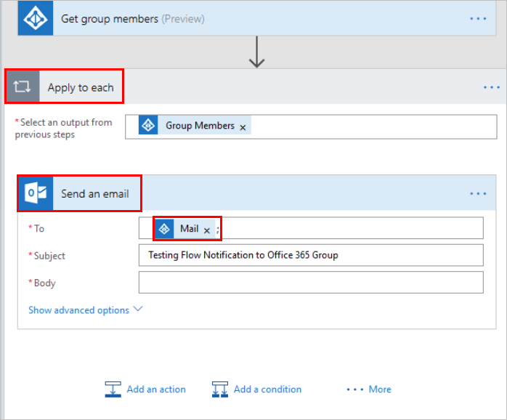Click the Add a condition icon

220,389
